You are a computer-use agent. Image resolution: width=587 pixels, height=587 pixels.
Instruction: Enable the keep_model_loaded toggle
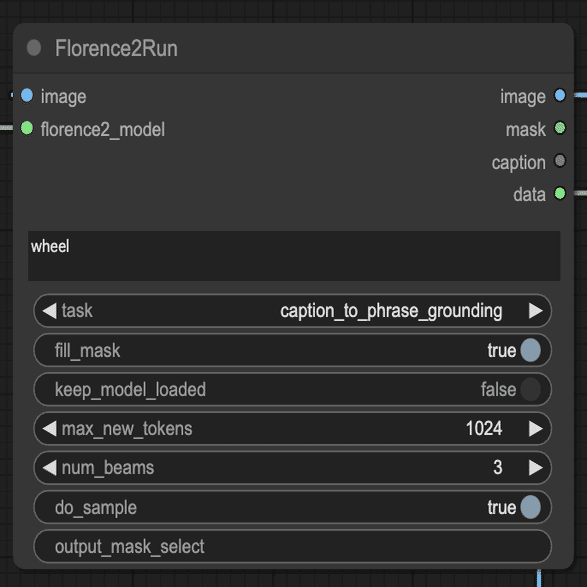coord(530,389)
